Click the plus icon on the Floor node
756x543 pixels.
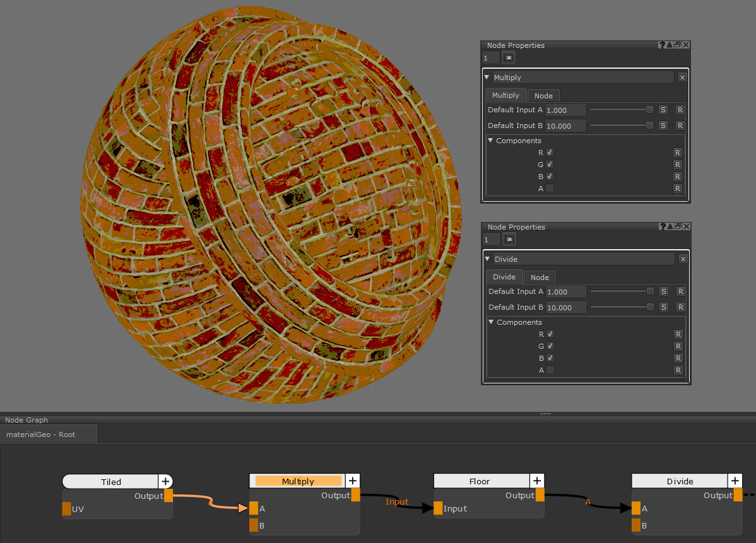[537, 481]
